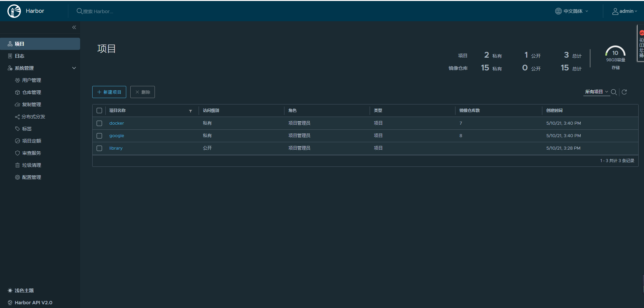Open the library project link
Viewport: 644px width, 308px height.
click(116, 148)
